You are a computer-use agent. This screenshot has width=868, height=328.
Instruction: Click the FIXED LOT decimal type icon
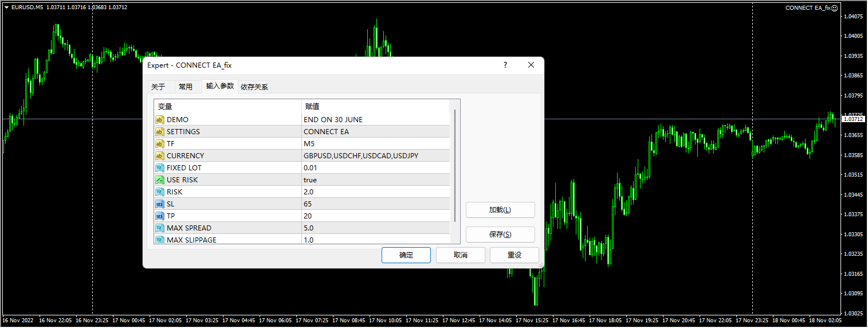[x=160, y=168]
